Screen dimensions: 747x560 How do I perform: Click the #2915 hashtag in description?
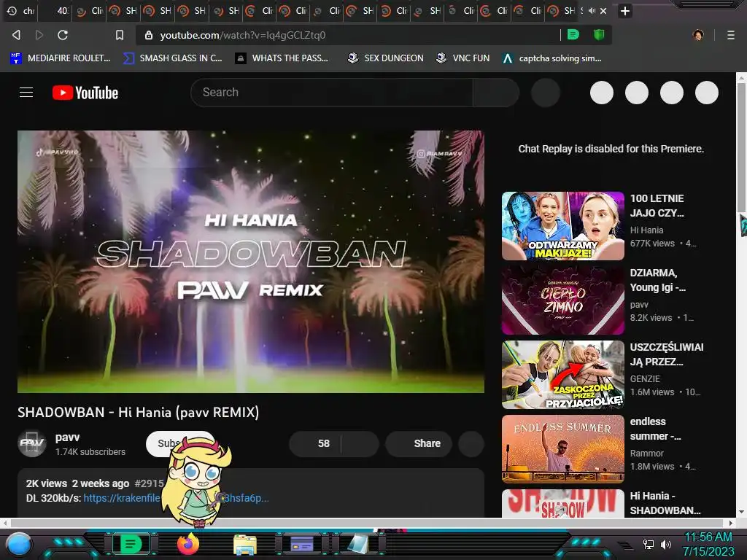click(x=149, y=483)
